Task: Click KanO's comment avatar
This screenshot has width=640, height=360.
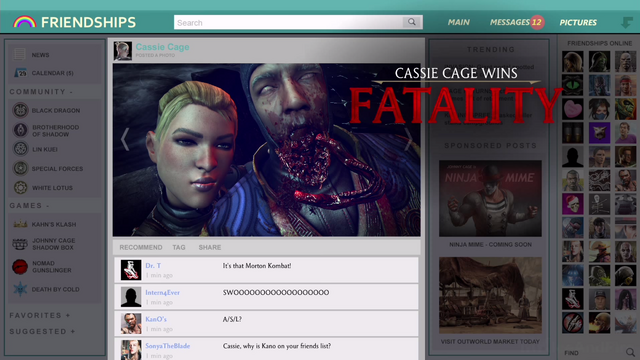Action: pos(131,323)
